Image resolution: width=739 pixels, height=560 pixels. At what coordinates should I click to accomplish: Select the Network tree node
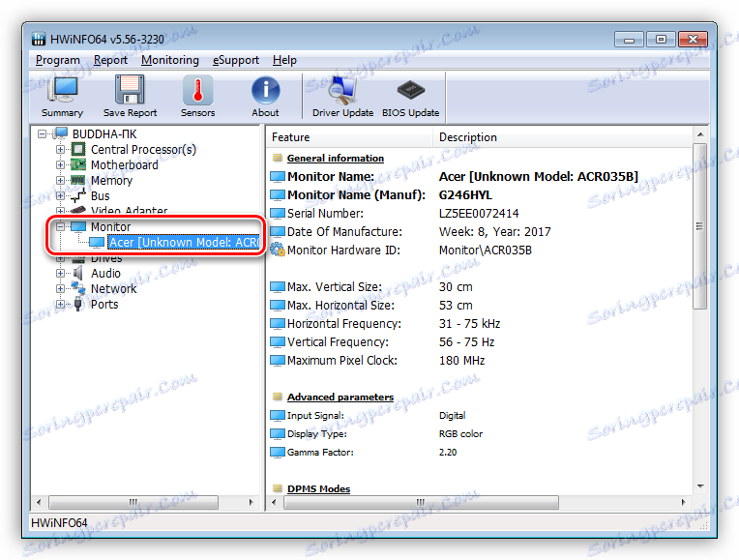click(113, 289)
